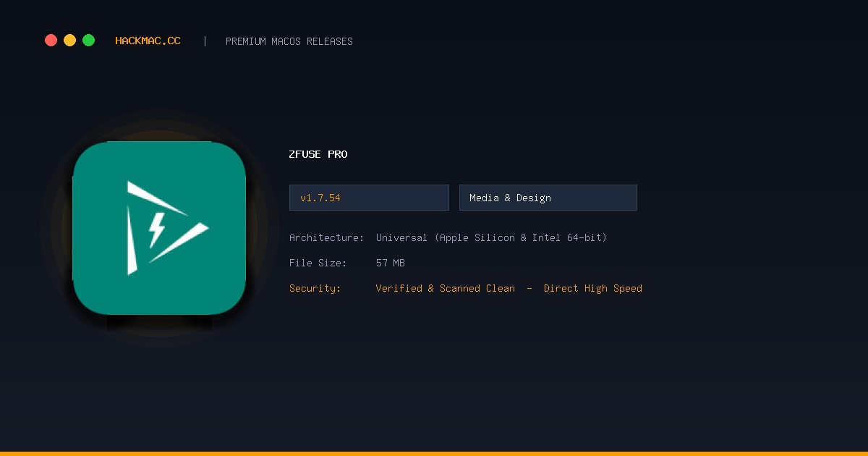Click the Media & Design category box
Screen dimensions: 868x456
tap(548, 198)
